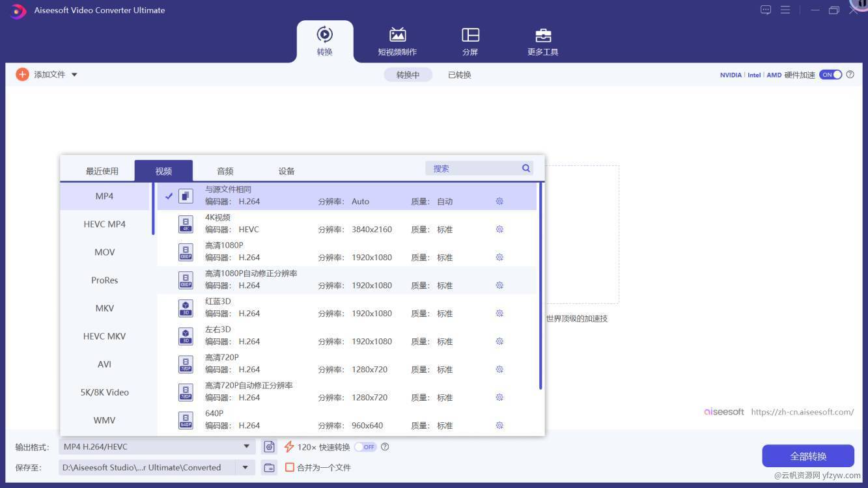Click the feedback chat icon in title bar
Viewport: 868px width, 488px height.
tap(766, 10)
